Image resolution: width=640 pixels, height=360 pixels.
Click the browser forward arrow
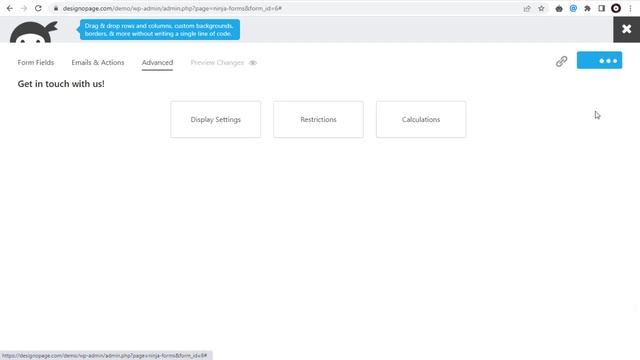click(x=24, y=8)
